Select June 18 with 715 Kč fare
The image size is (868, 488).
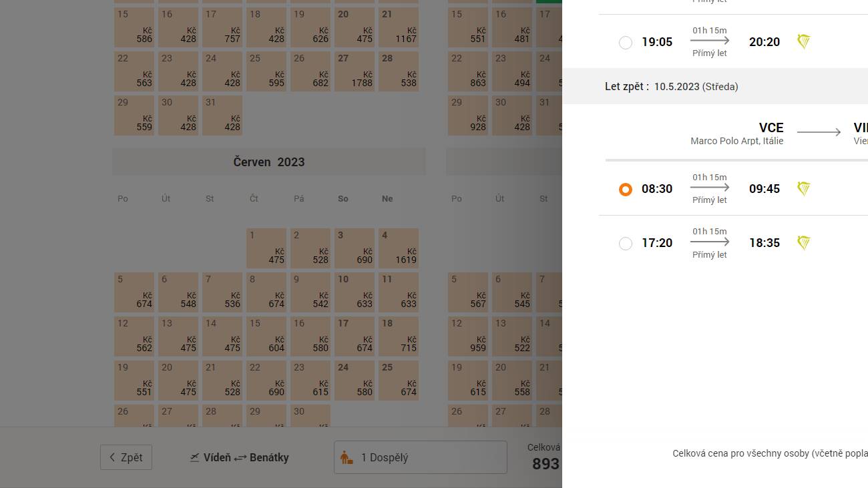coord(399,336)
